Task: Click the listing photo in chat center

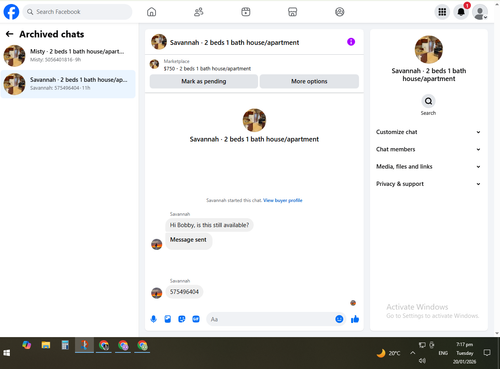Action: coord(254,120)
